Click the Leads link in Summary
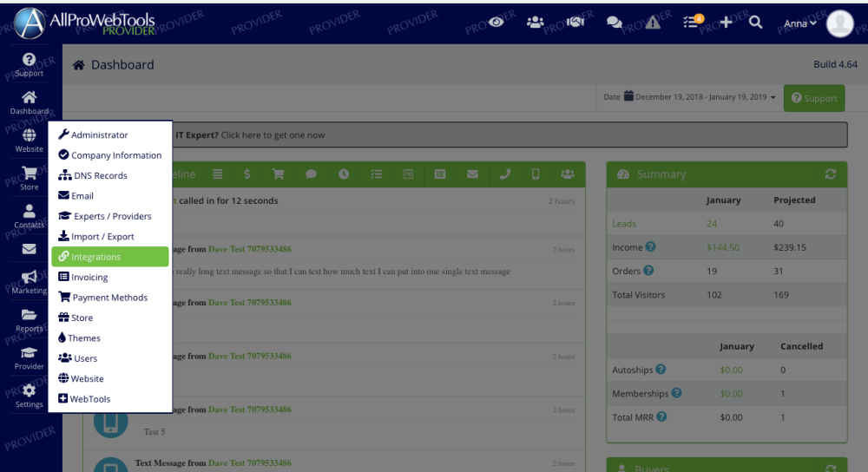Screen dimensions: 868x472 [624, 224]
